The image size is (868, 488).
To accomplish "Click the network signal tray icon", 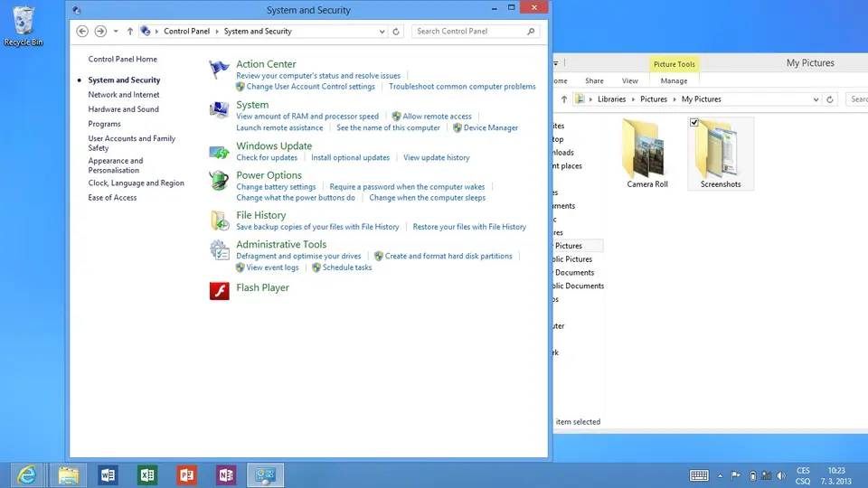I will [766, 475].
